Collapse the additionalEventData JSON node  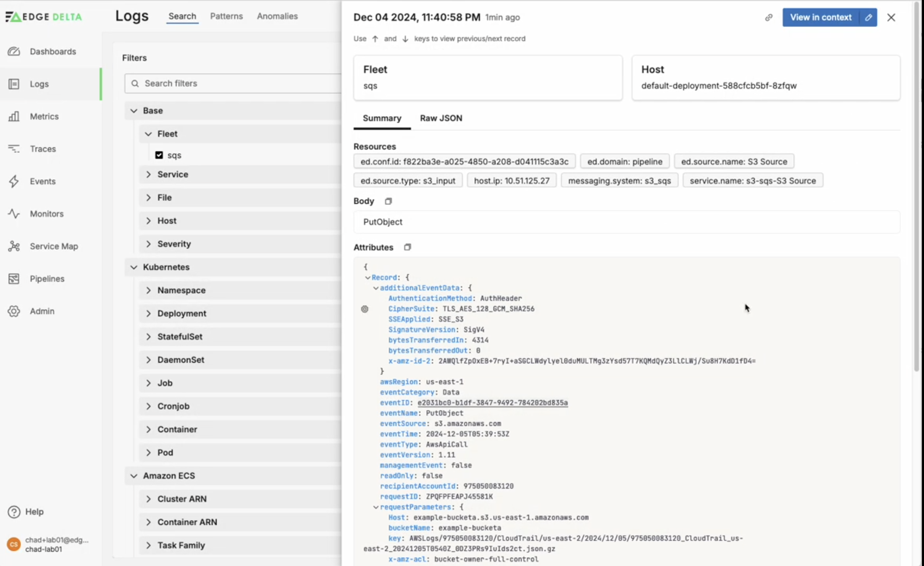pos(376,288)
